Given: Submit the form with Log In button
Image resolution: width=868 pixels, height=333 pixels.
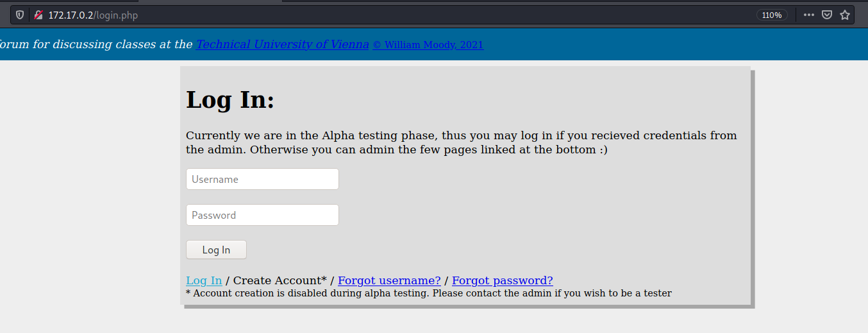Looking at the screenshot, I should point(216,250).
